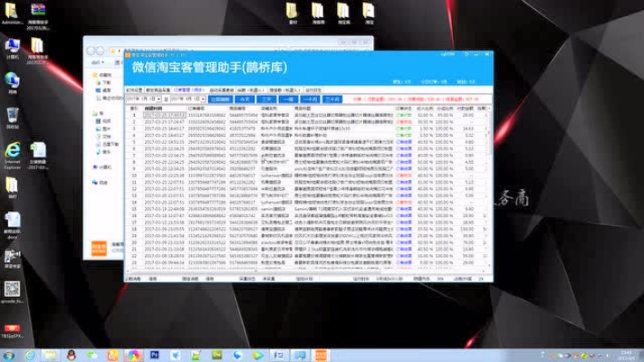The width and height of the screenshot is (644, 362).
Task: Open the first settings tab on the left
Action: coord(134,90)
